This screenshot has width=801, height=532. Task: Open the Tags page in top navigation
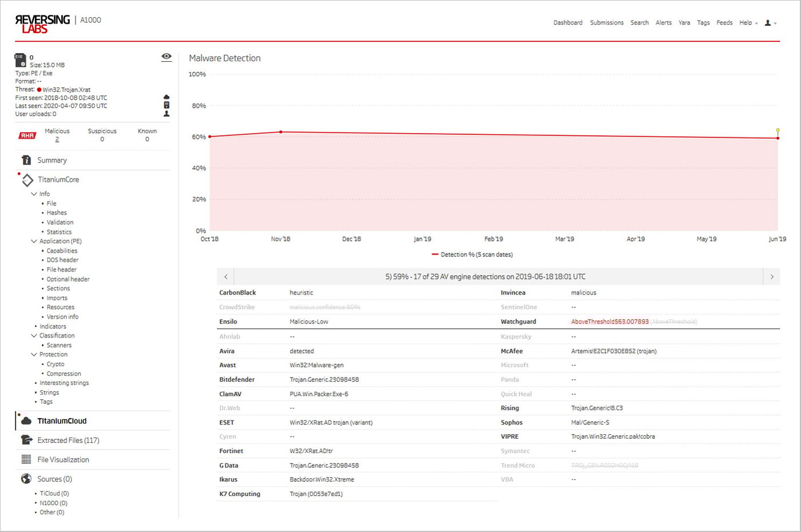coord(703,23)
